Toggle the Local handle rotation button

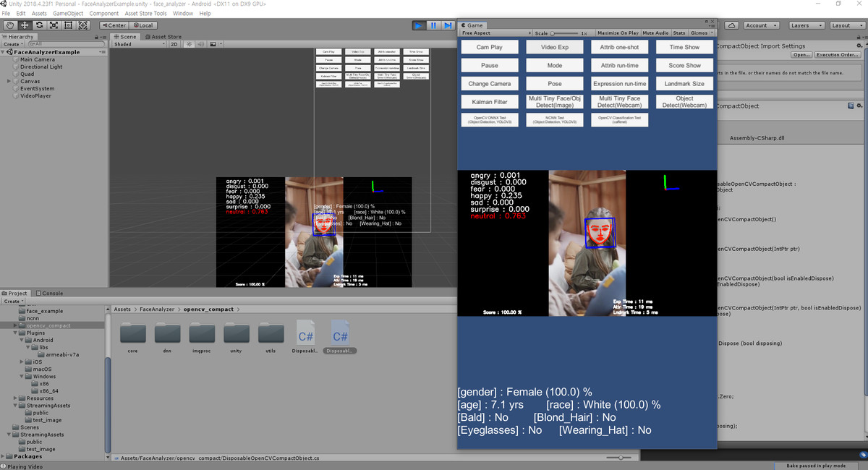click(142, 25)
